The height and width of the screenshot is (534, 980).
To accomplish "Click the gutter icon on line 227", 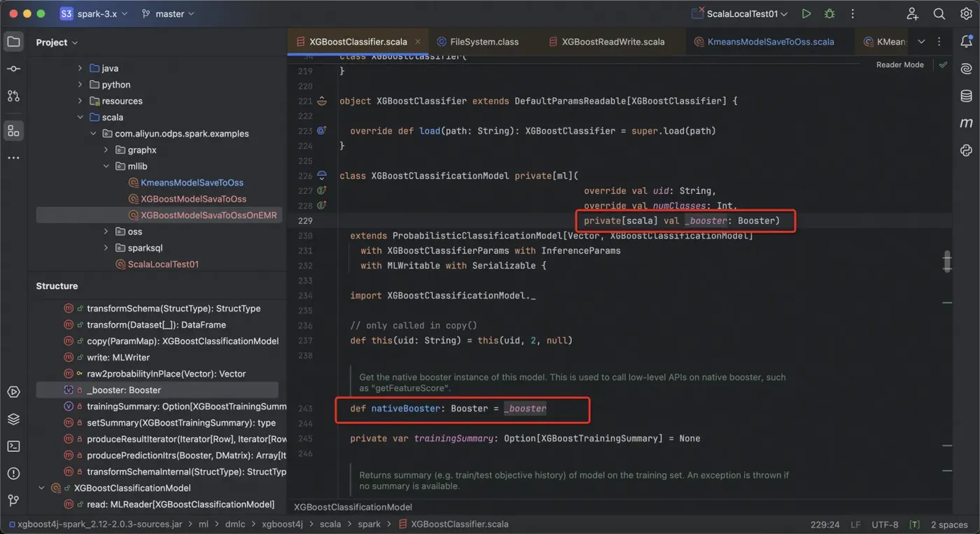I will click(322, 190).
